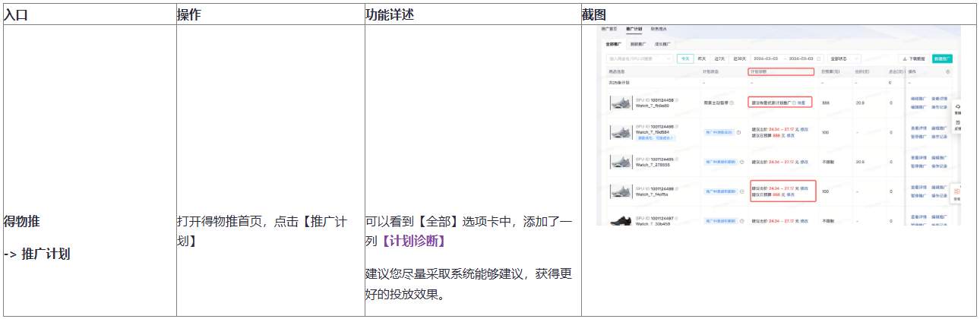Open the 推广首页 tab
Viewport: 980px width, 319px height.
point(609,29)
